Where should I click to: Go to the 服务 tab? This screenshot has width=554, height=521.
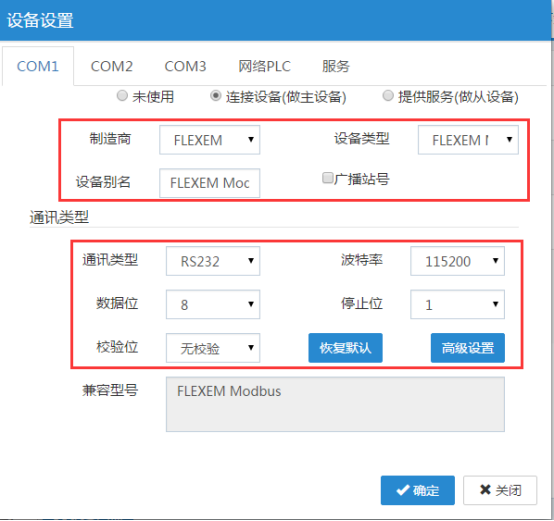pos(336,66)
